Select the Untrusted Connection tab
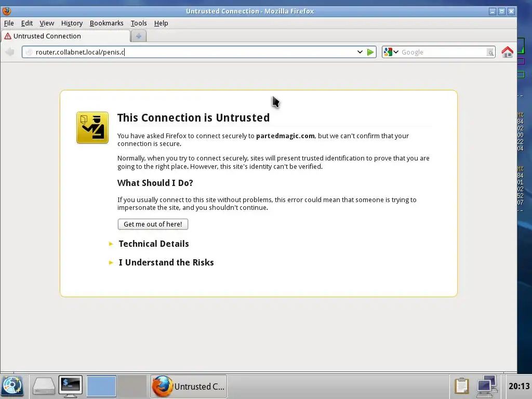 click(x=65, y=36)
